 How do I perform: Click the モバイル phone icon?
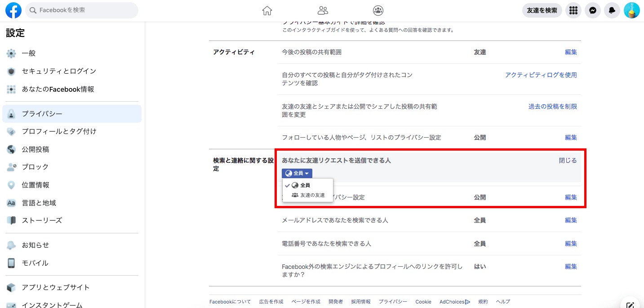[x=11, y=263]
